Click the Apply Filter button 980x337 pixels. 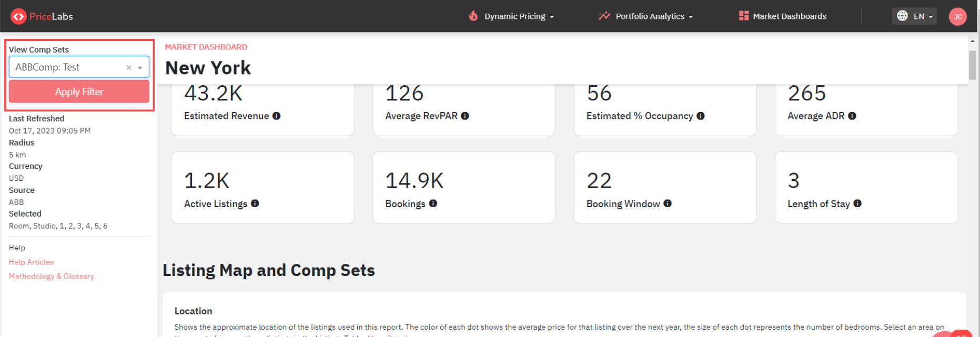(x=79, y=91)
